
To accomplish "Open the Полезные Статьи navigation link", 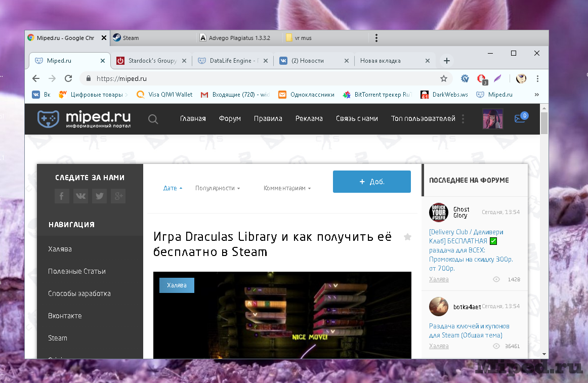I will (77, 271).
